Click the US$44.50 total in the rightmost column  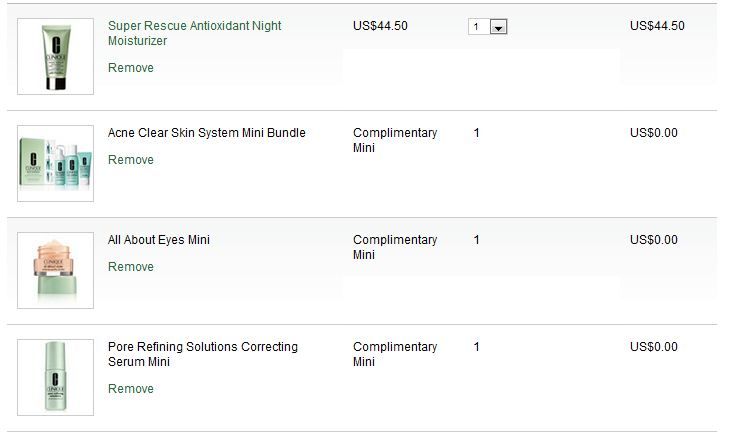tap(657, 26)
